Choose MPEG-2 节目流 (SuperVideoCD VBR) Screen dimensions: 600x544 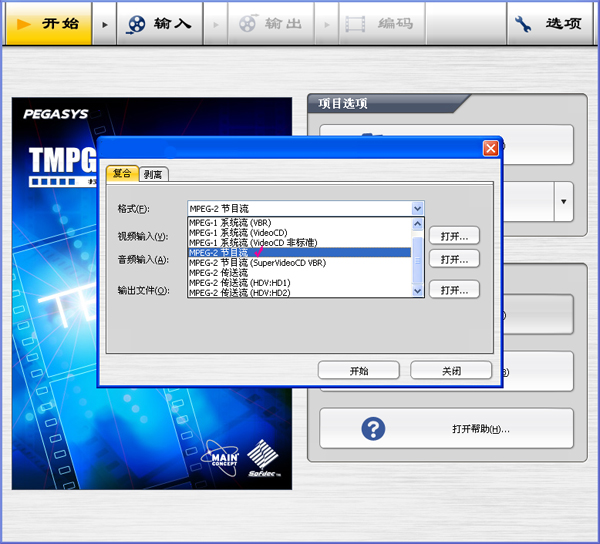299,263
